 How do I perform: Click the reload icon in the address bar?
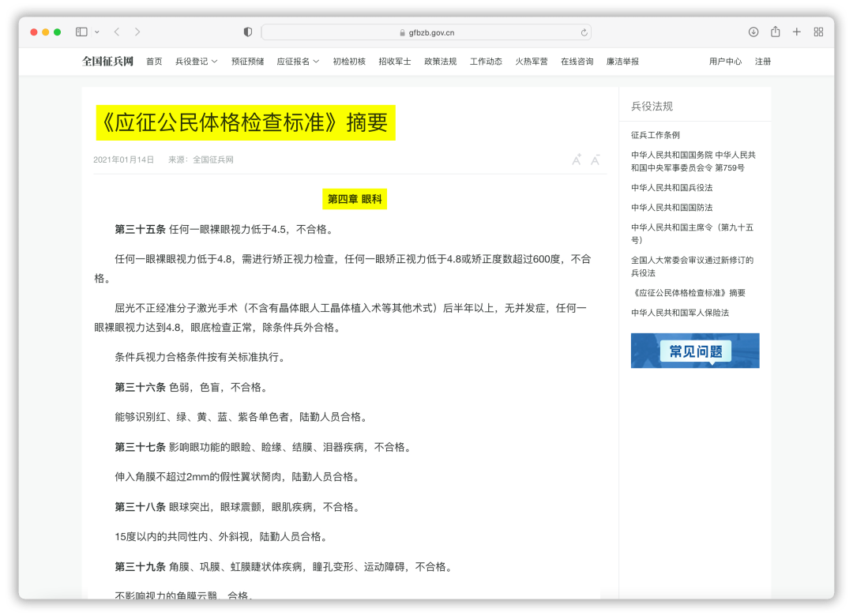582,32
